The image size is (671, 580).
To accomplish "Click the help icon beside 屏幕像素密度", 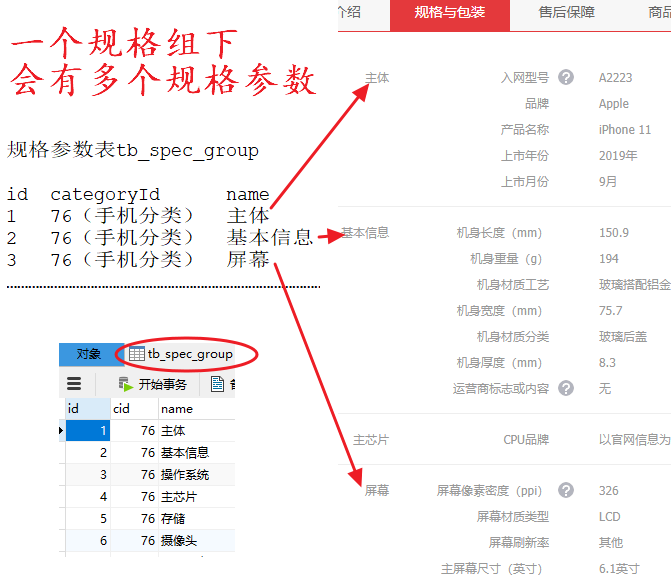I will [x=566, y=490].
